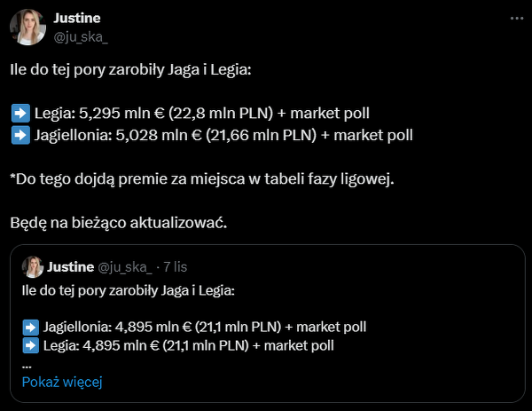This screenshot has width=532, height=411.
Task: Open the @ju_ska_ handle below the header name
Action: click(x=82, y=36)
